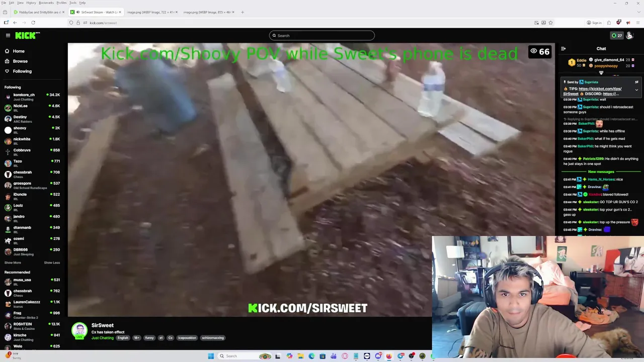Bookmark this page star icon

click(550, 23)
